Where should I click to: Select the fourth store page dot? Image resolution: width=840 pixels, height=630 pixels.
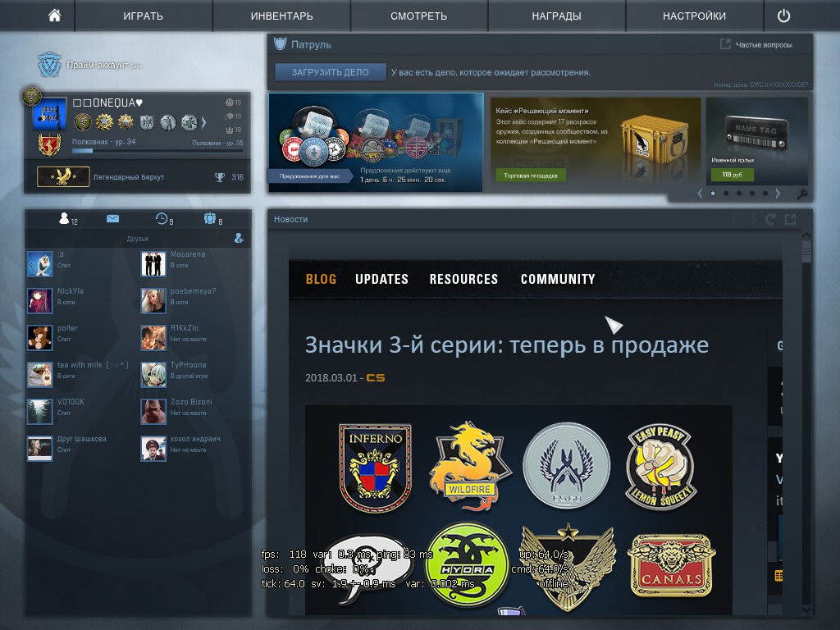752,194
